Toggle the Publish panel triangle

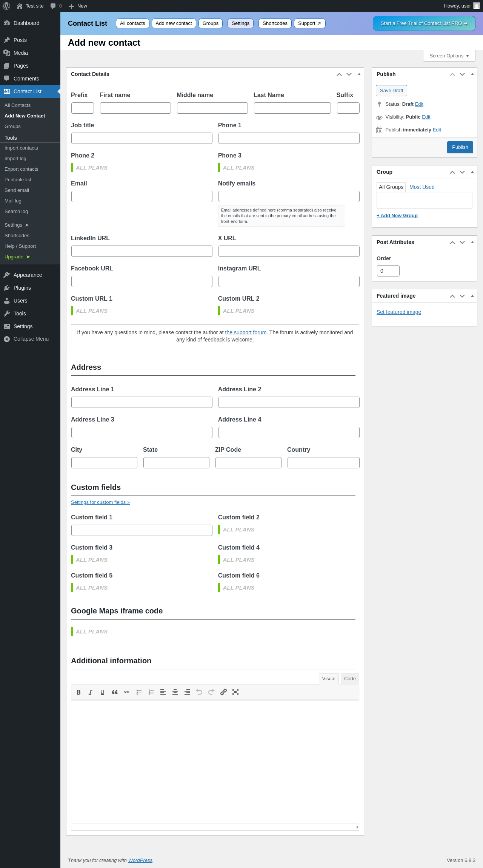(472, 74)
